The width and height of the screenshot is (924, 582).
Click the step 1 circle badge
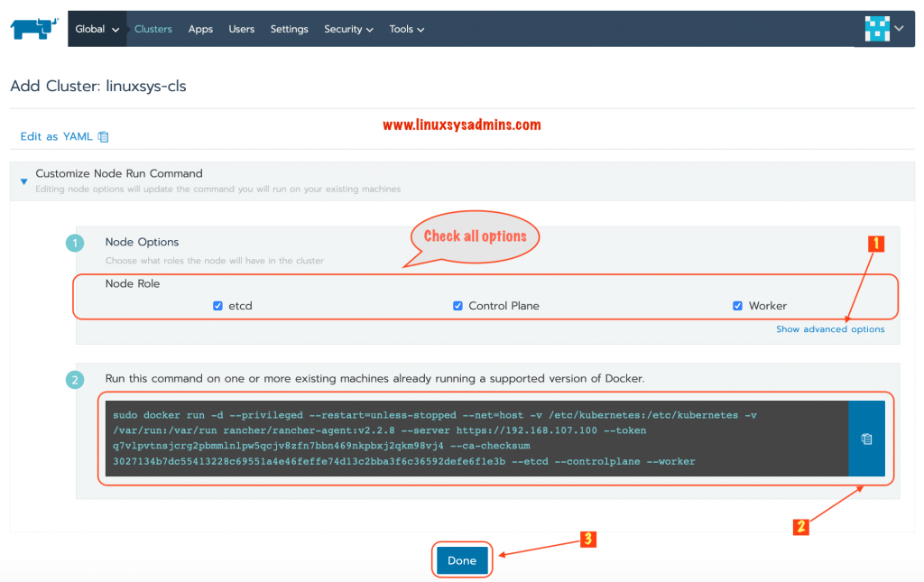tap(75, 243)
